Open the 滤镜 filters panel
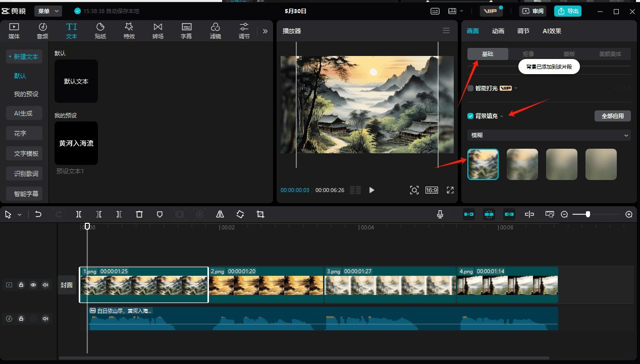This screenshot has height=364, width=640. [216, 31]
